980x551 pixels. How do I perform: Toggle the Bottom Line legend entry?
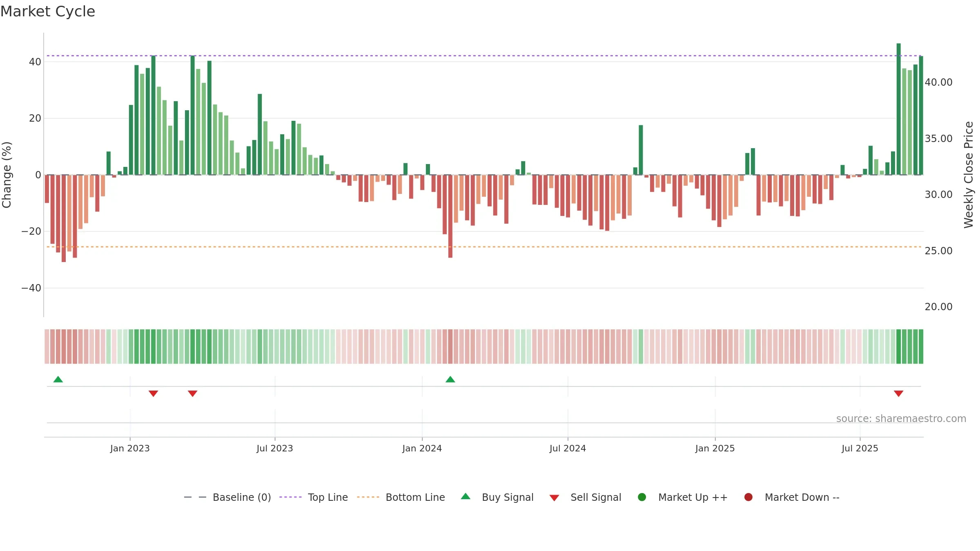click(x=401, y=498)
